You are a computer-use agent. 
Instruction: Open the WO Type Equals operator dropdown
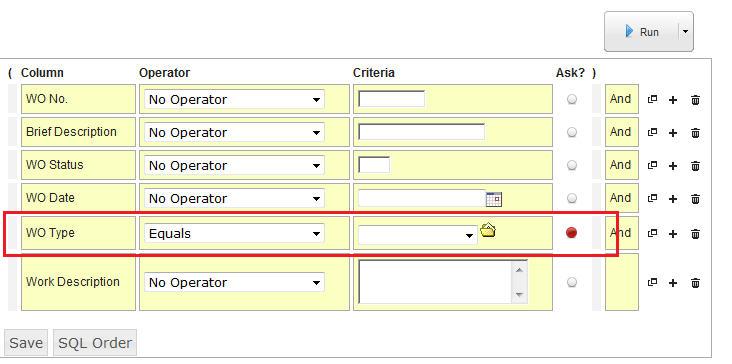click(234, 233)
